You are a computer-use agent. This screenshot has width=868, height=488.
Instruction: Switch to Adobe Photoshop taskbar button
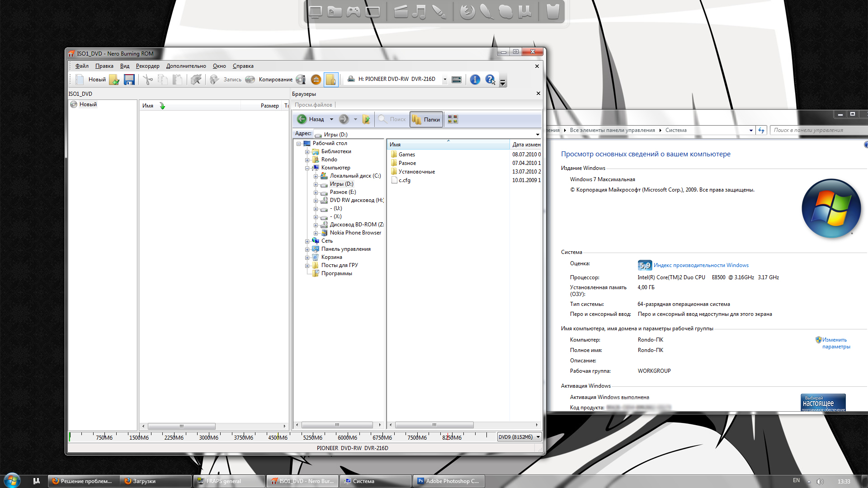click(448, 481)
